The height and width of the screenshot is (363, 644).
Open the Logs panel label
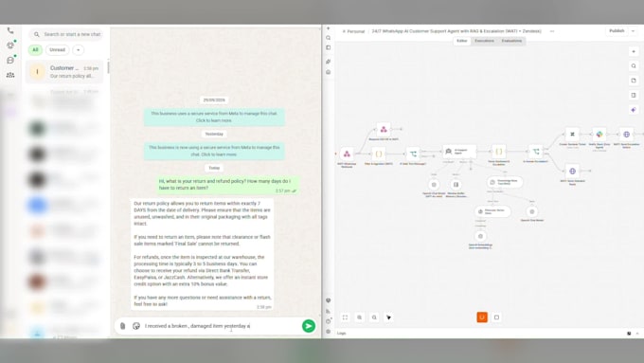[x=341, y=334]
